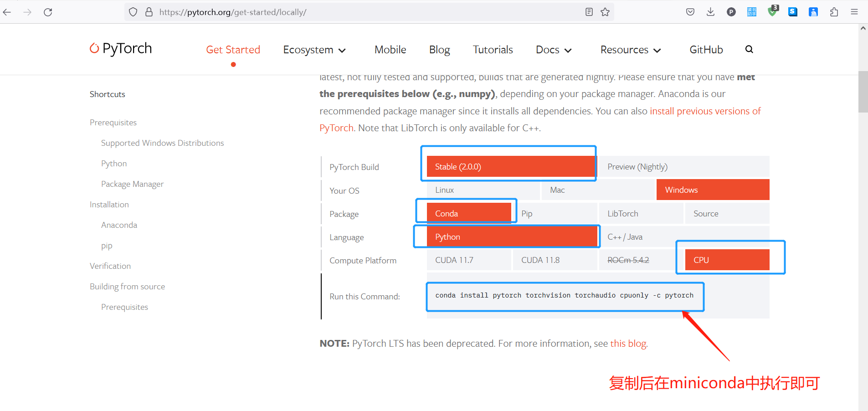Select CUDA 11.7 compute platform

click(x=469, y=260)
